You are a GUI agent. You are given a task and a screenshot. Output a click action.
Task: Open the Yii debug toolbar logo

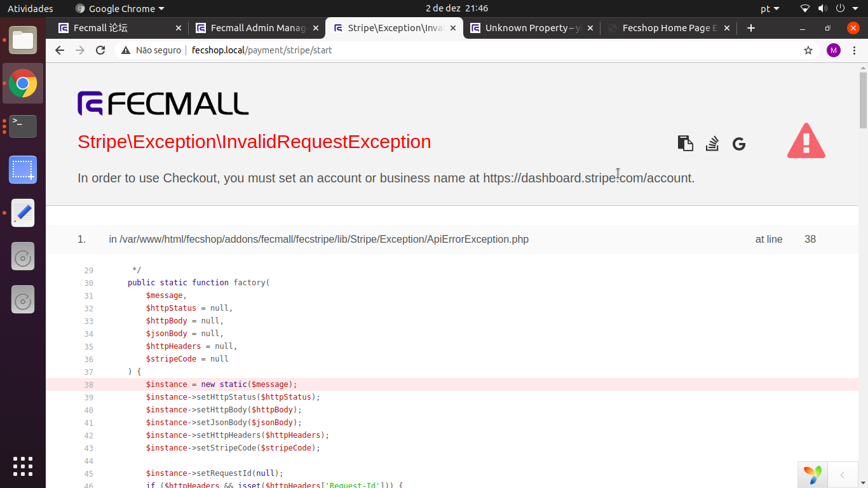pos(813,475)
